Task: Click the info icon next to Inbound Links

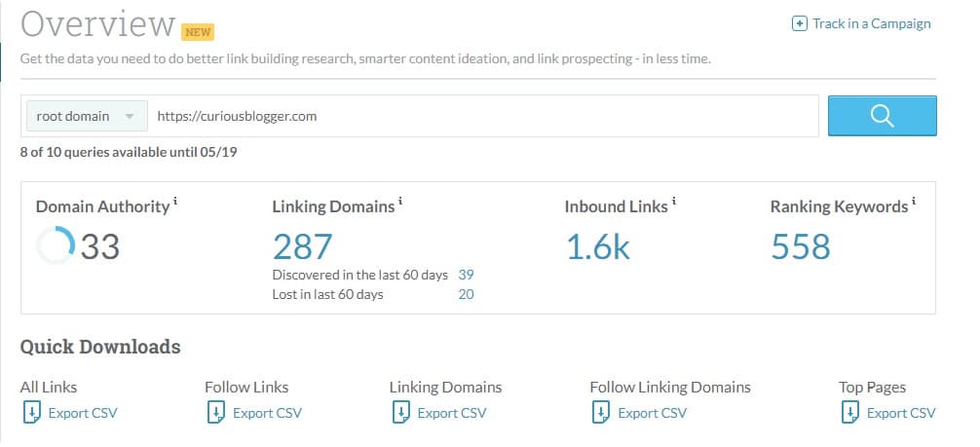Action: click(674, 202)
